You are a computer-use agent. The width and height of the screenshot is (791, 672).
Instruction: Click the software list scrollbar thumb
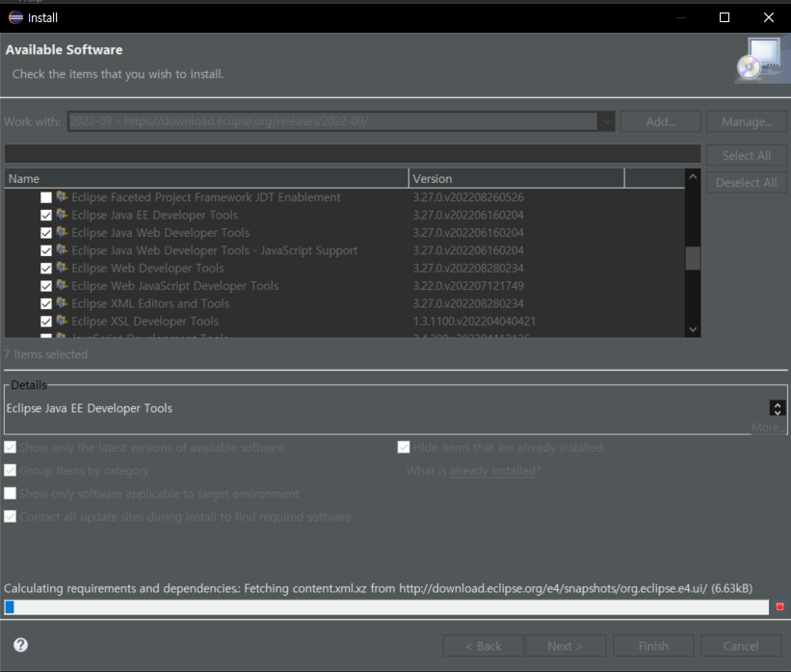693,258
